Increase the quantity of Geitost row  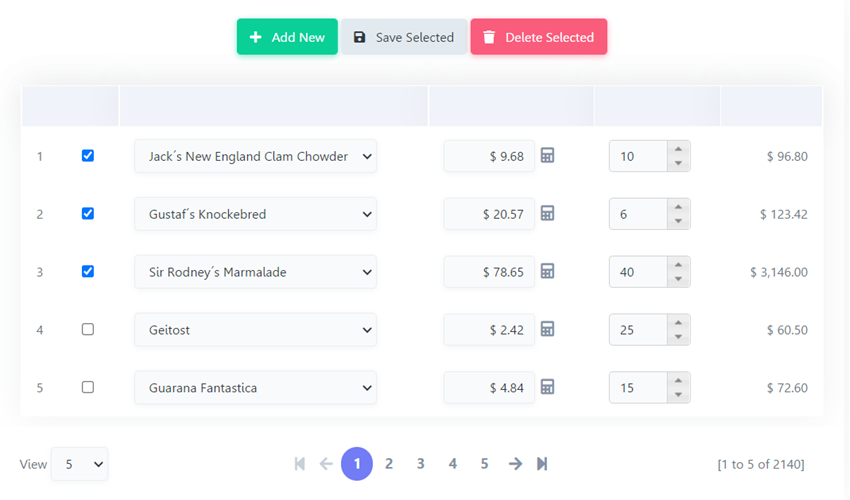(x=678, y=322)
